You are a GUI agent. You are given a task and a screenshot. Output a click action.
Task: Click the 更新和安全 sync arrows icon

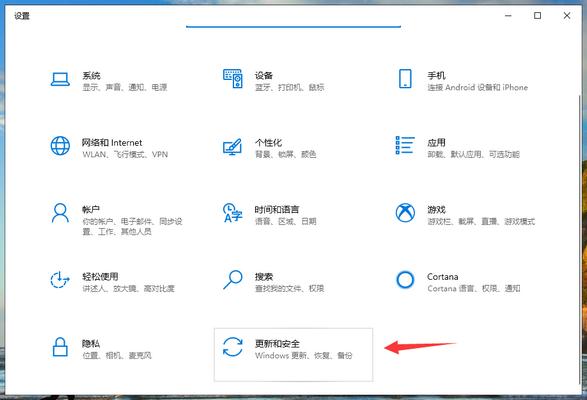click(x=232, y=347)
